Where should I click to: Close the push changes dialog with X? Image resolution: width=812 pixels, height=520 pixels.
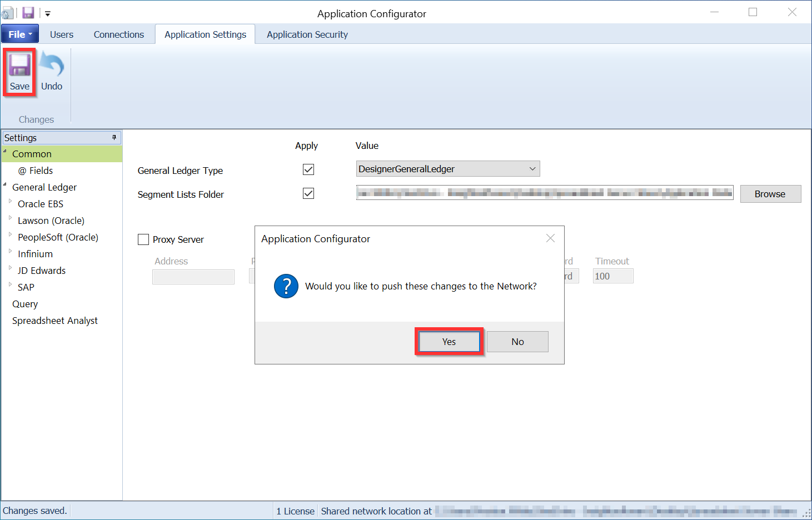pyautogui.click(x=550, y=238)
